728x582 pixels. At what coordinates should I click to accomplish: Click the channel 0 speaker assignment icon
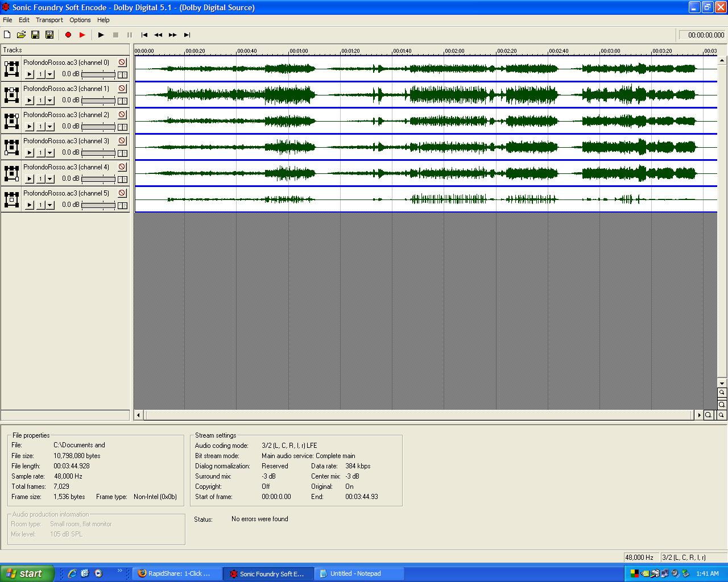tap(11, 69)
